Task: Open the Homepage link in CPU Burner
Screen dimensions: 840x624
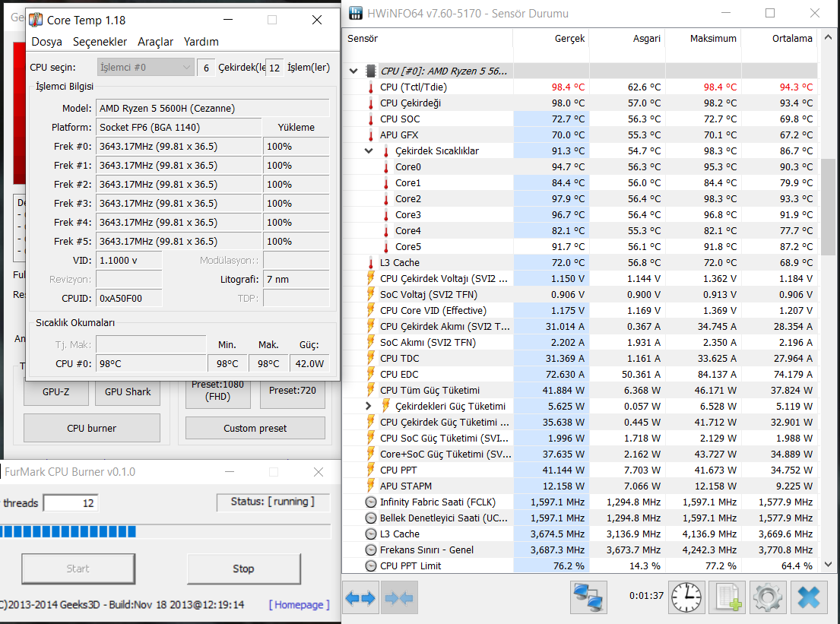Action: (x=299, y=605)
